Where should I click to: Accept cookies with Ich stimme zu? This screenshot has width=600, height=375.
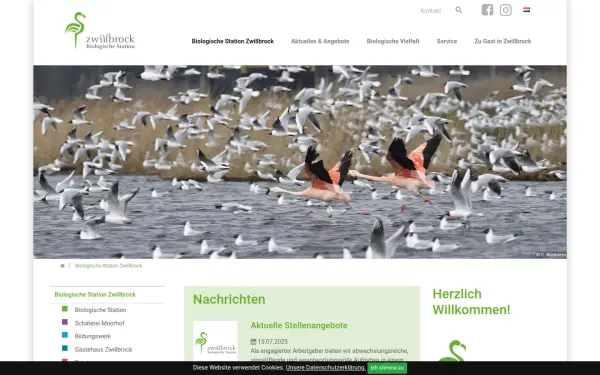(x=387, y=368)
